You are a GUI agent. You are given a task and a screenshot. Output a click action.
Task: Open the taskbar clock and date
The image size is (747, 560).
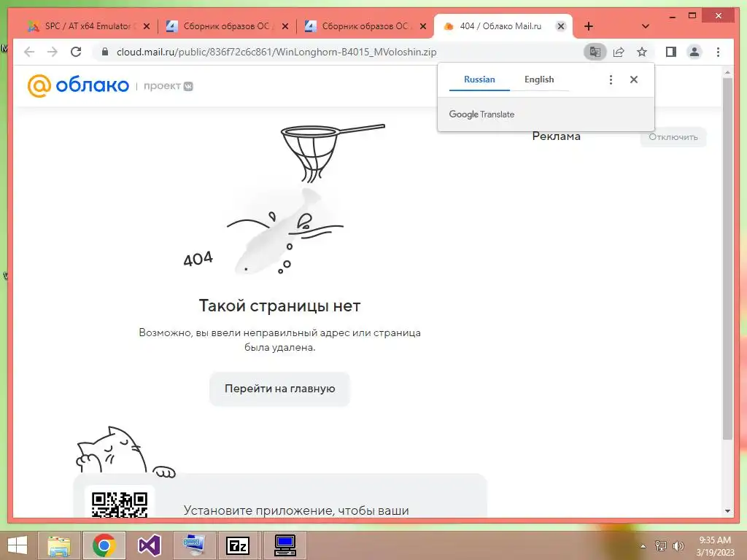(x=715, y=546)
